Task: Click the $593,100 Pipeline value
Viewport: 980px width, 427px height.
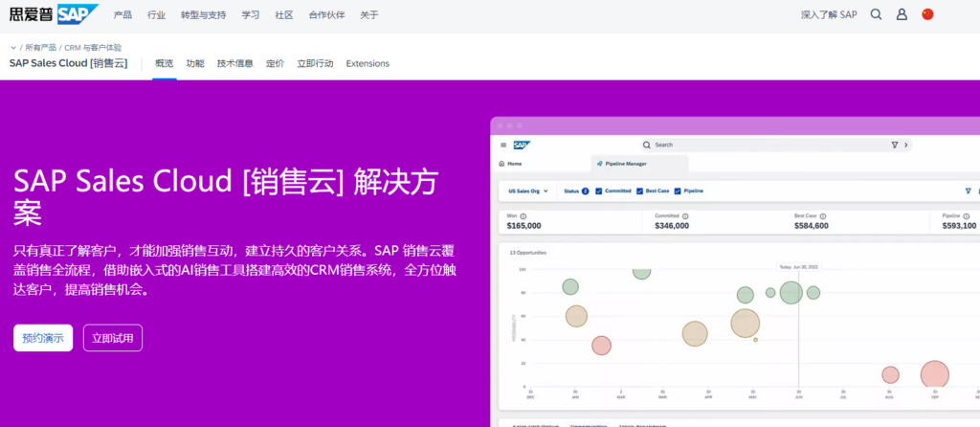Action: coord(959,226)
